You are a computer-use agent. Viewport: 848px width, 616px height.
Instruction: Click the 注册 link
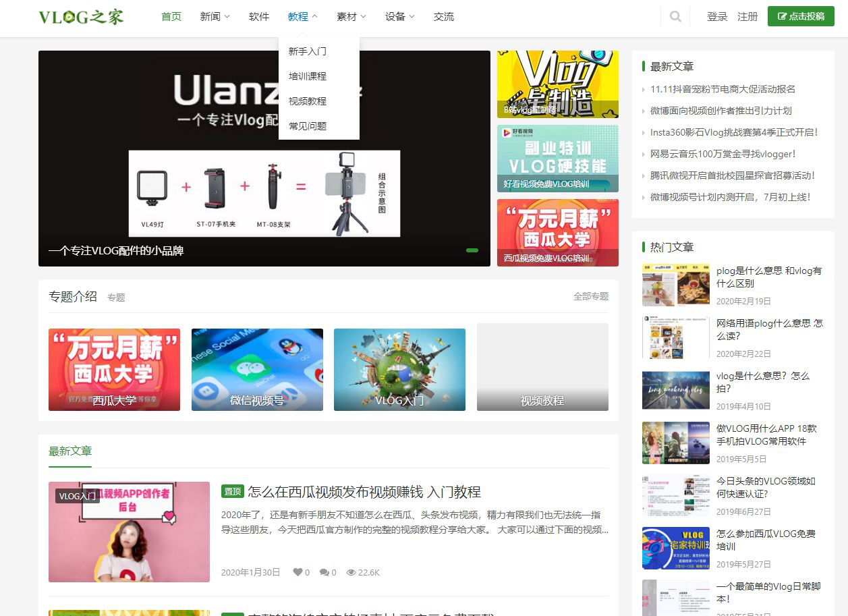[747, 17]
